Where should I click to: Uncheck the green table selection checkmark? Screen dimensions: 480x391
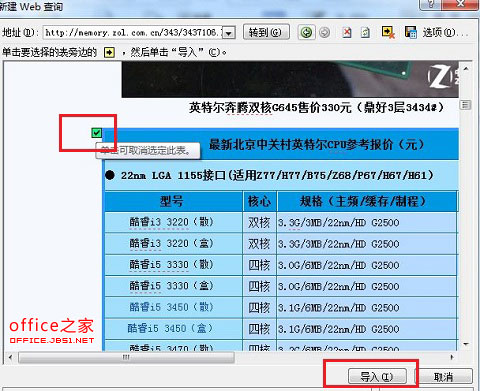pyautogui.click(x=97, y=133)
